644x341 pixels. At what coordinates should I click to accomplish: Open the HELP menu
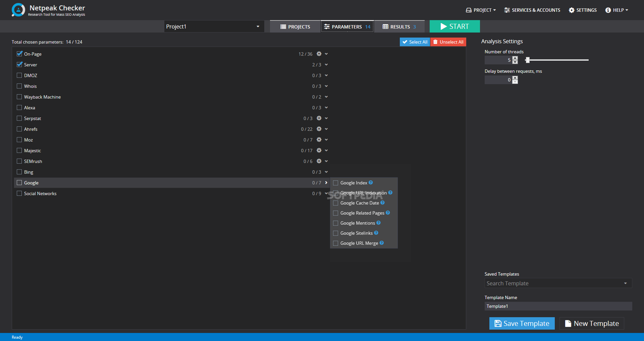pyautogui.click(x=616, y=10)
